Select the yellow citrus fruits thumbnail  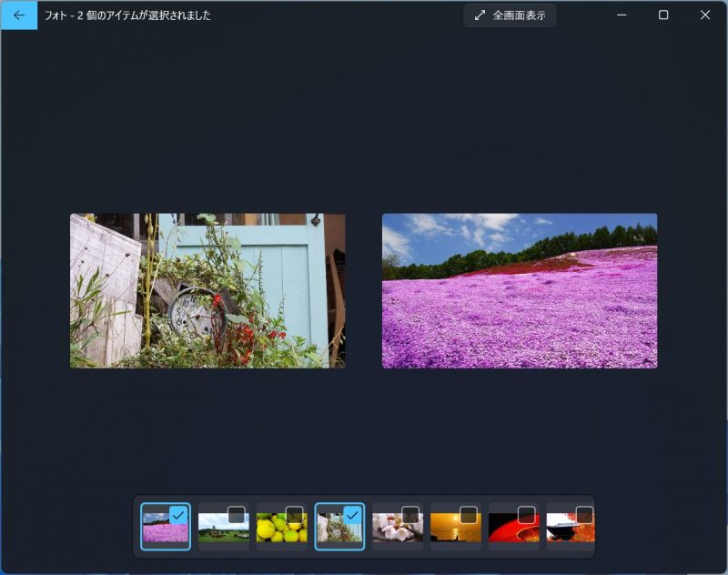click(281, 527)
